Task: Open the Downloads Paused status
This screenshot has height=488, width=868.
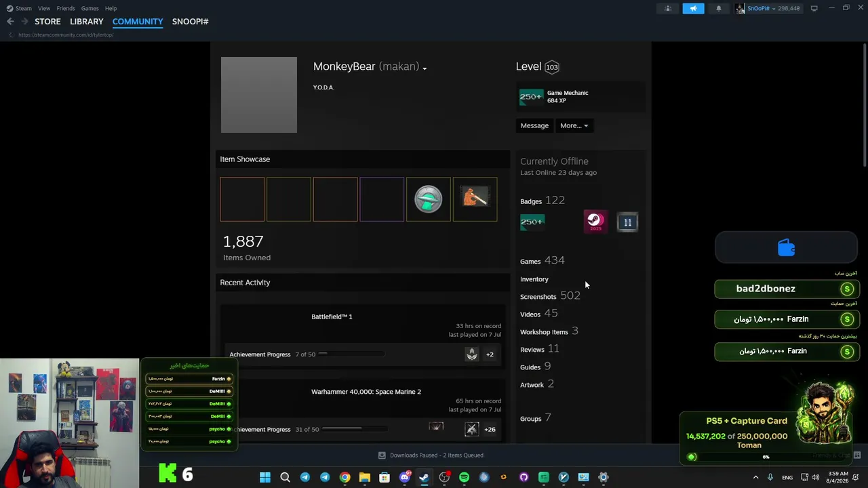Action: tap(431, 455)
